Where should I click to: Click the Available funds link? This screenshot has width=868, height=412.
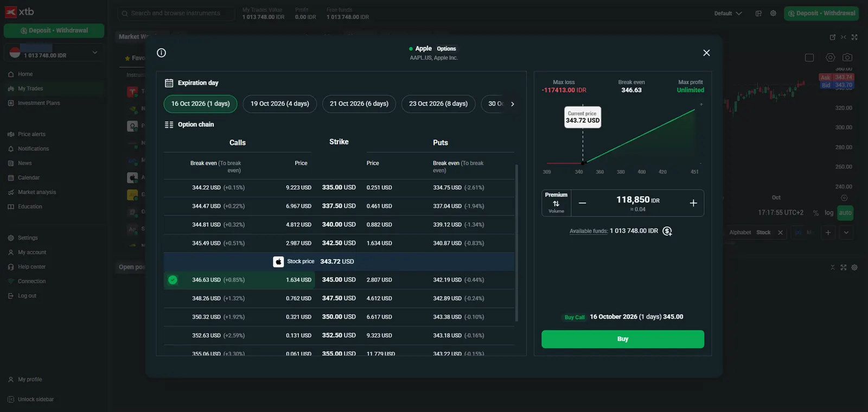point(589,231)
